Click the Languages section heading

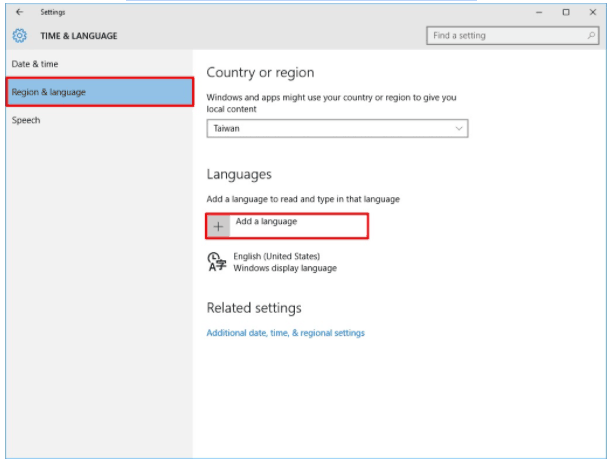point(239,175)
